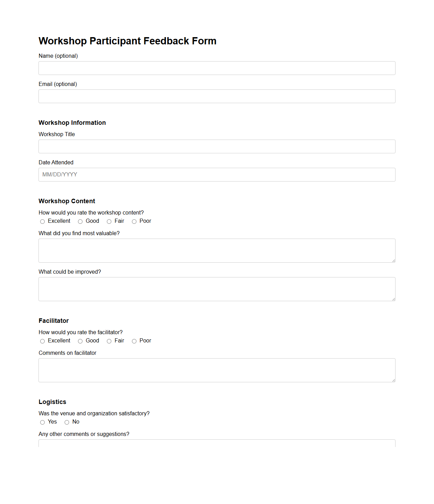Click the improvement suggestions text area
This screenshot has width=434, height=504.
[x=216, y=289]
